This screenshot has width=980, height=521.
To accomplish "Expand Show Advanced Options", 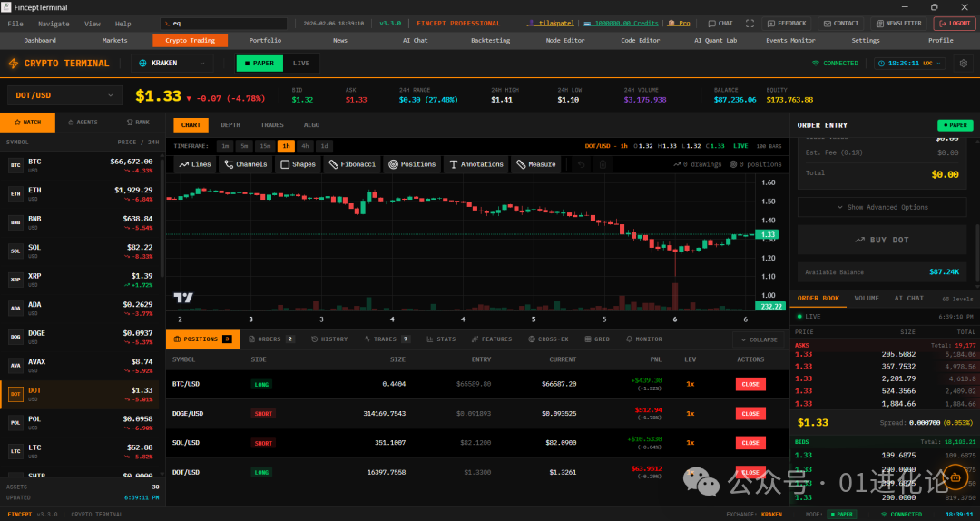I will [882, 207].
